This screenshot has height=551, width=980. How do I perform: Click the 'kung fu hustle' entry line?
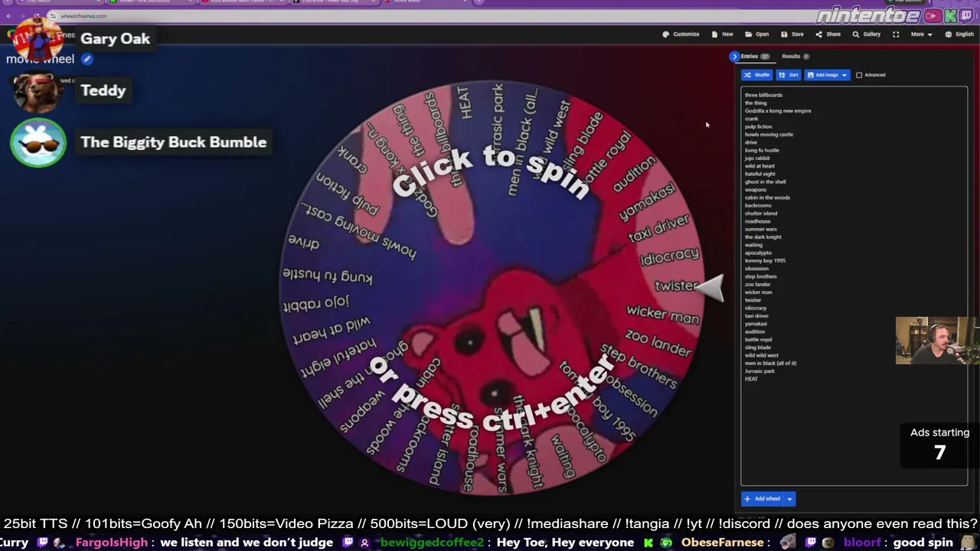(x=762, y=150)
